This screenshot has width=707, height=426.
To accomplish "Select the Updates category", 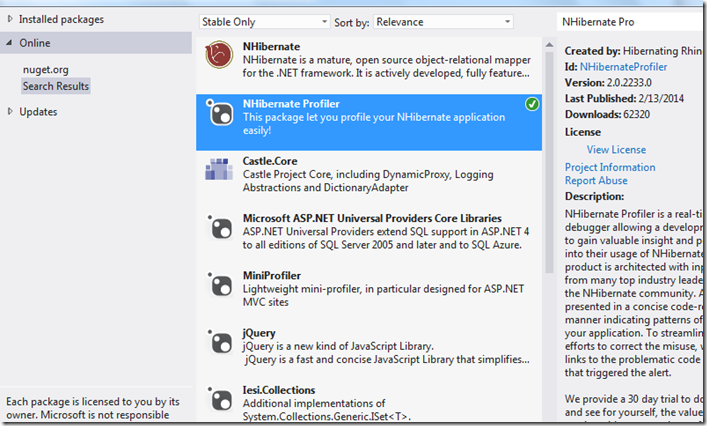I will (38, 112).
